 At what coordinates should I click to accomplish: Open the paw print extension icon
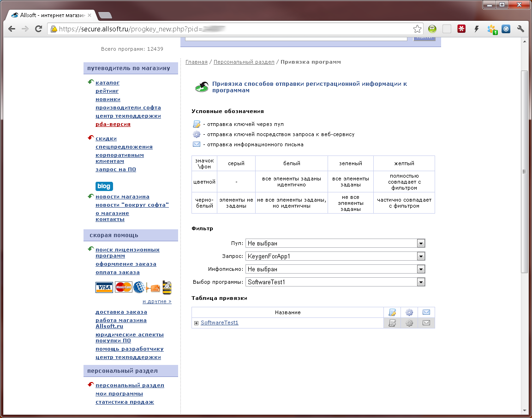tap(492, 29)
